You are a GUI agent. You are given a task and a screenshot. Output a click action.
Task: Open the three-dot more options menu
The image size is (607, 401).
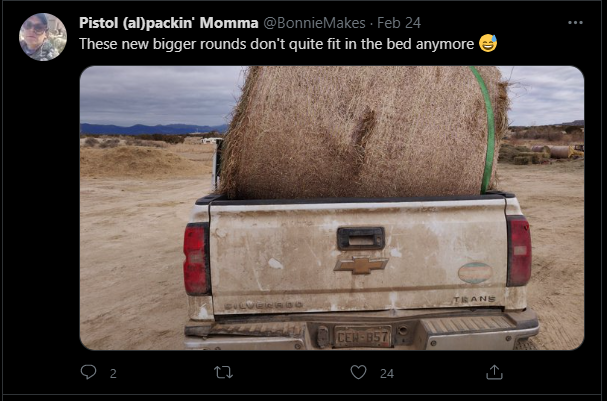point(575,22)
